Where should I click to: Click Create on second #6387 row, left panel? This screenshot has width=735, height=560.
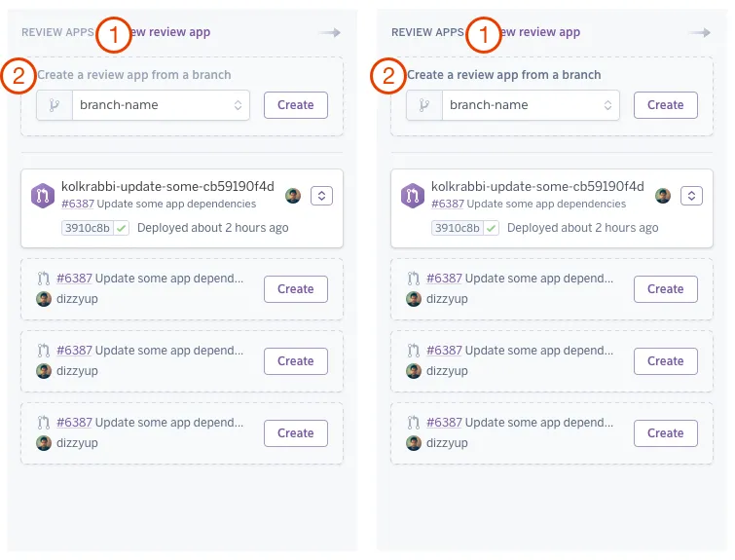pyautogui.click(x=296, y=361)
